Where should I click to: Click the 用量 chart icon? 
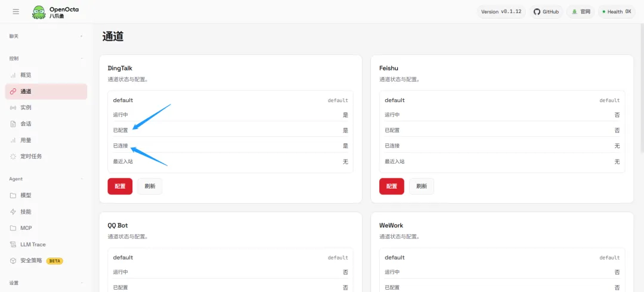tap(13, 140)
